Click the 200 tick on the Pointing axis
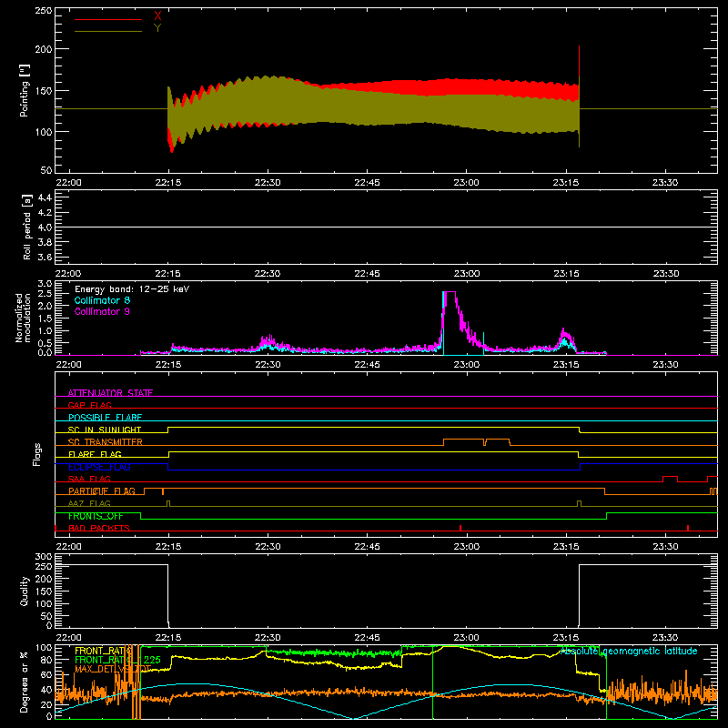Image resolution: width=728 pixels, height=728 pixels. coord(44,49)
